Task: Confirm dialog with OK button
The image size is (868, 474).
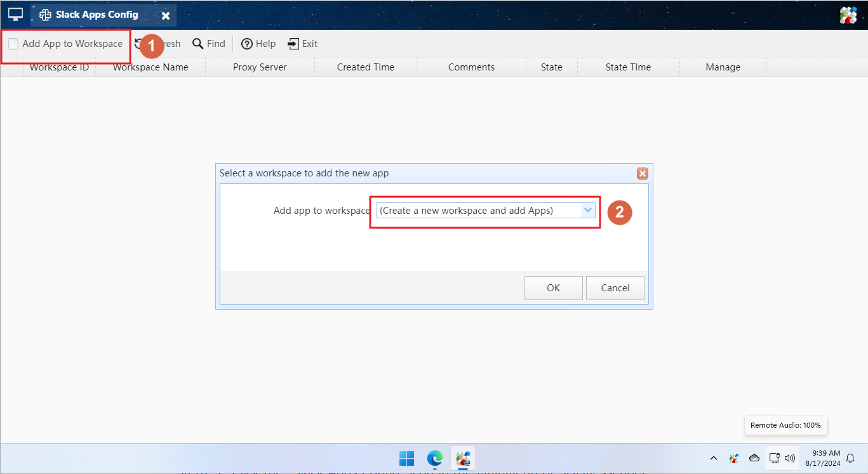Action: click(x=554, y=288)
